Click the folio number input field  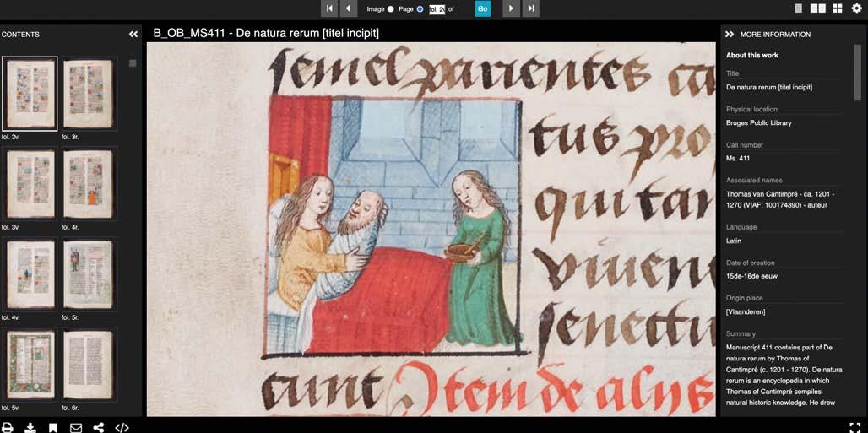click(437, 9)
